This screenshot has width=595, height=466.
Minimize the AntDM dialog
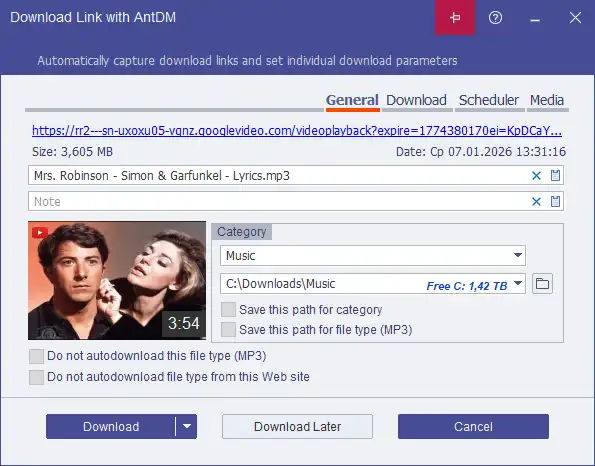(x=535, y=19)
